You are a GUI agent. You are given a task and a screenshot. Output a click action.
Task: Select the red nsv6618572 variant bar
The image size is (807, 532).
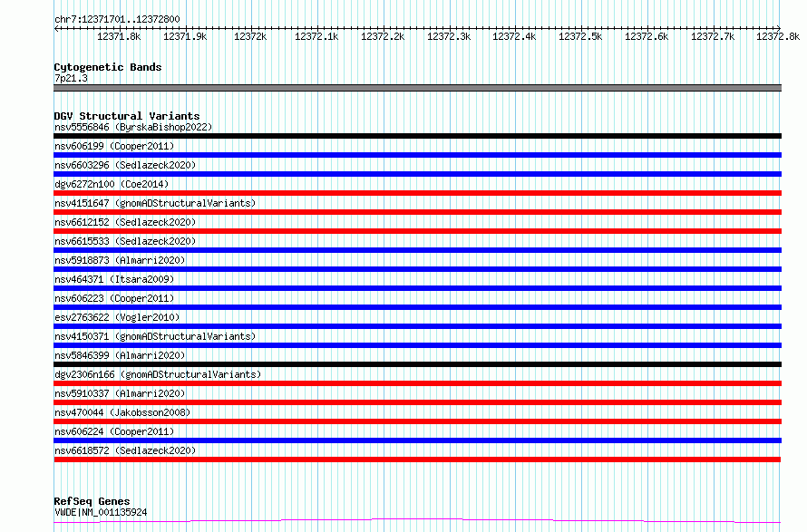(417, 459)
